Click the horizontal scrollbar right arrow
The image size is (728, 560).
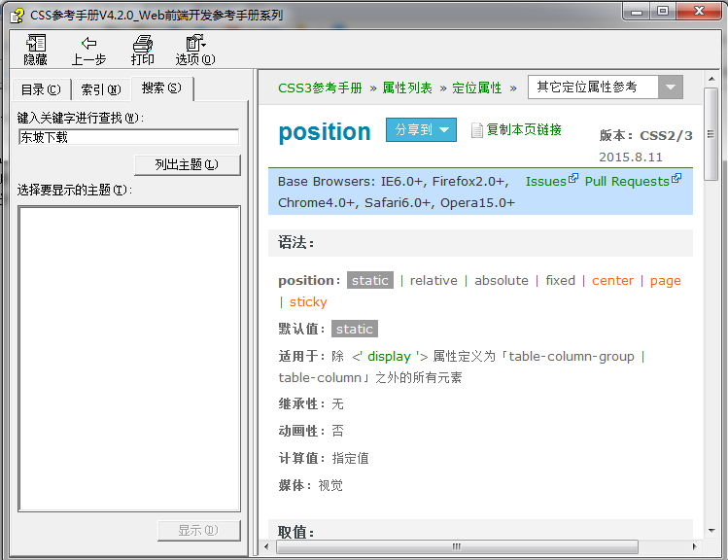tap(695, 546)
